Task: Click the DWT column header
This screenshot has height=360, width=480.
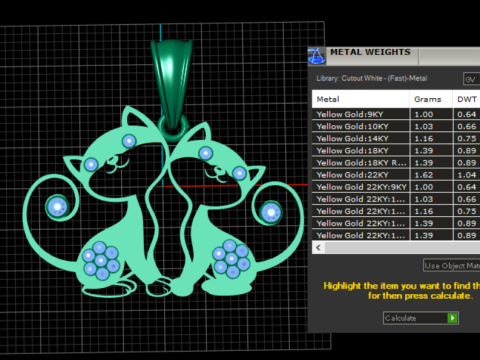Action: pyautogui.click(x=467, y=99)
